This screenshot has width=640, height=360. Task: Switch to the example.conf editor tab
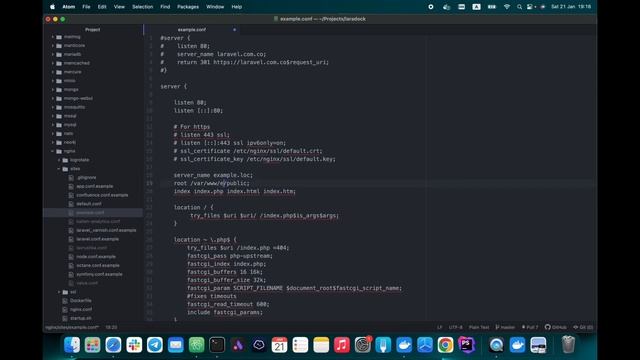(x=192, y=30)
